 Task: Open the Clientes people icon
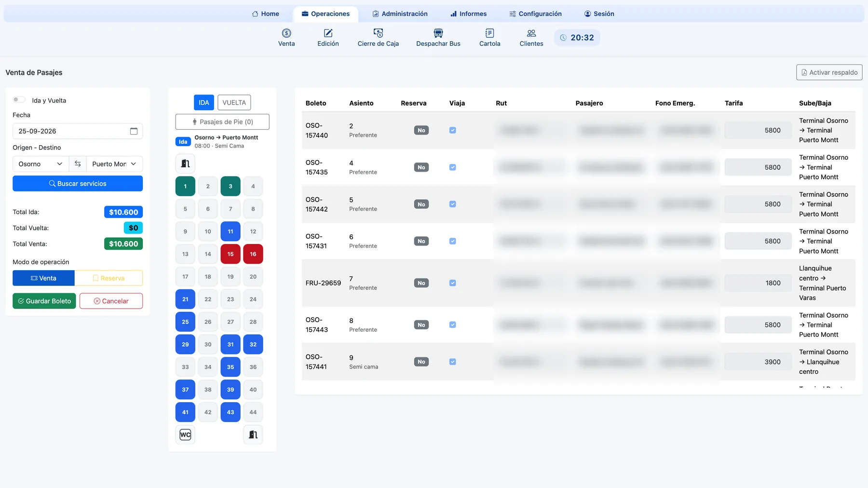531,33
